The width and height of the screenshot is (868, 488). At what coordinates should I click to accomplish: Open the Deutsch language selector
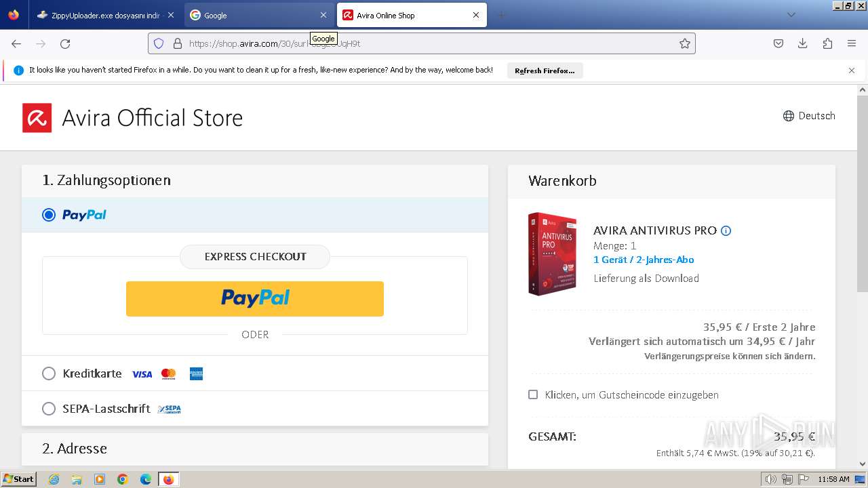coord(809,116)
